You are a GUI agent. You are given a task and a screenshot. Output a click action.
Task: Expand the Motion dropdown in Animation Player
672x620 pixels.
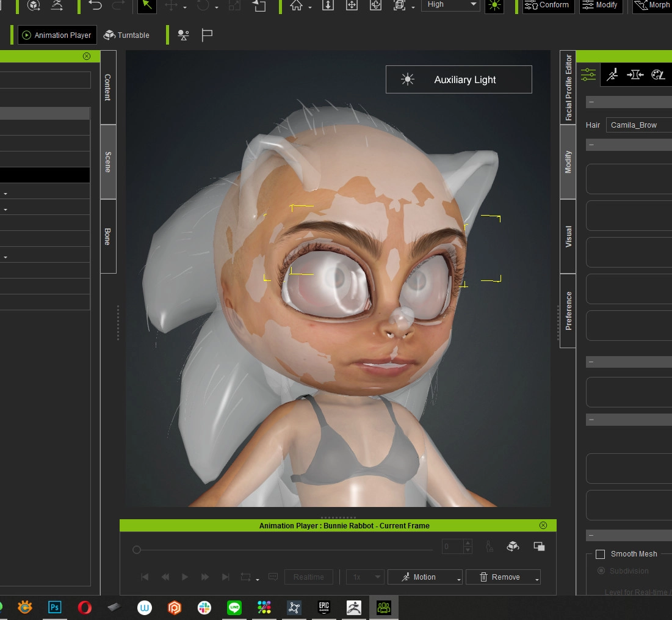[x=459, y=578]
